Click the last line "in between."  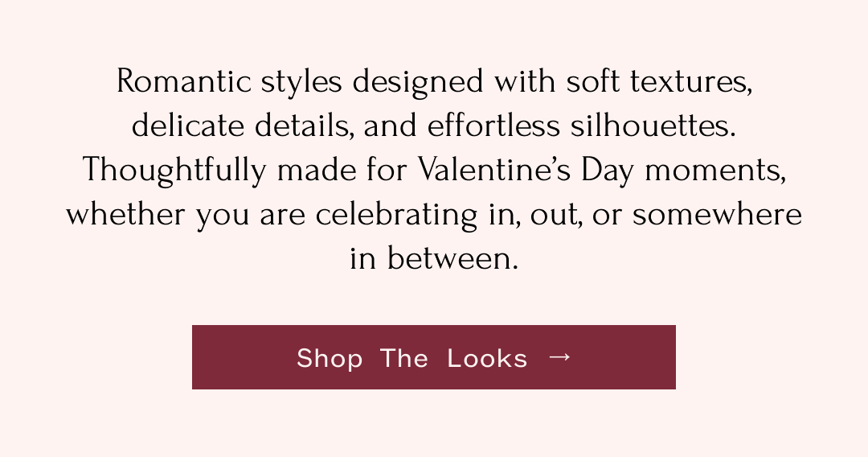coord(434,259)
